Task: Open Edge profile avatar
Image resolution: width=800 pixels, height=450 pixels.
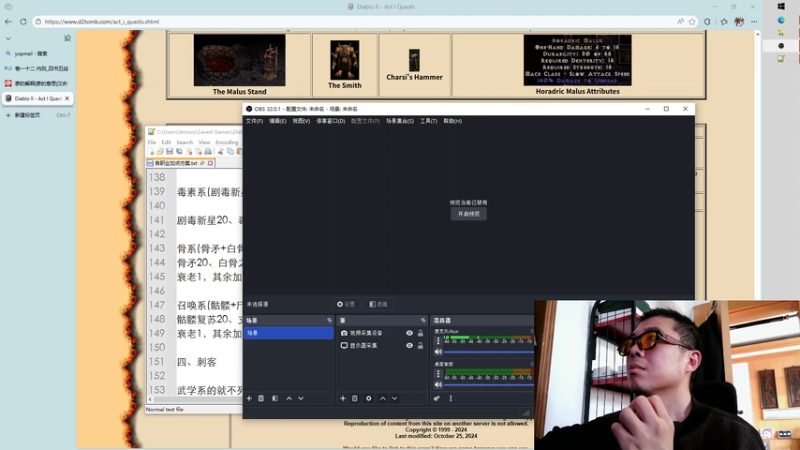Action: (x=739, y=21)
